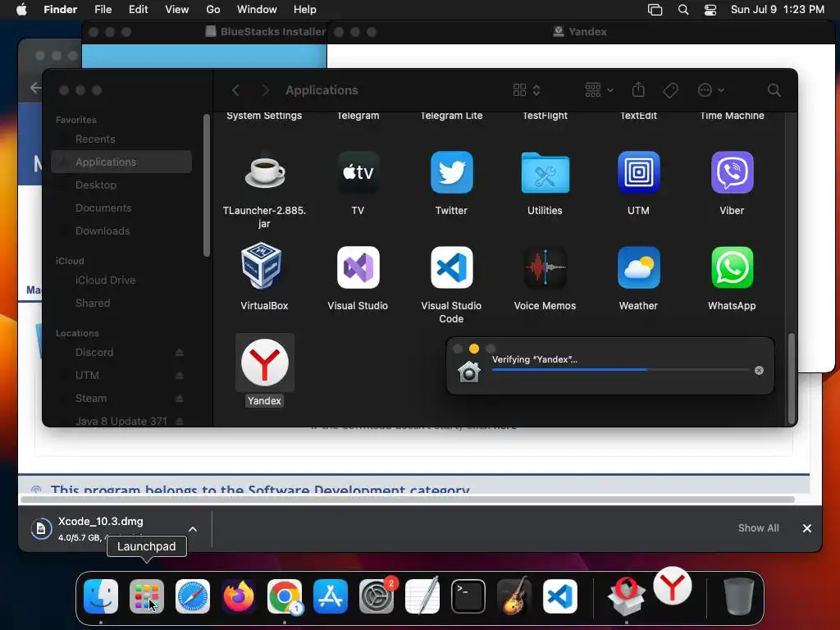Select the purple Visual Studio icon

pos(358,267)
